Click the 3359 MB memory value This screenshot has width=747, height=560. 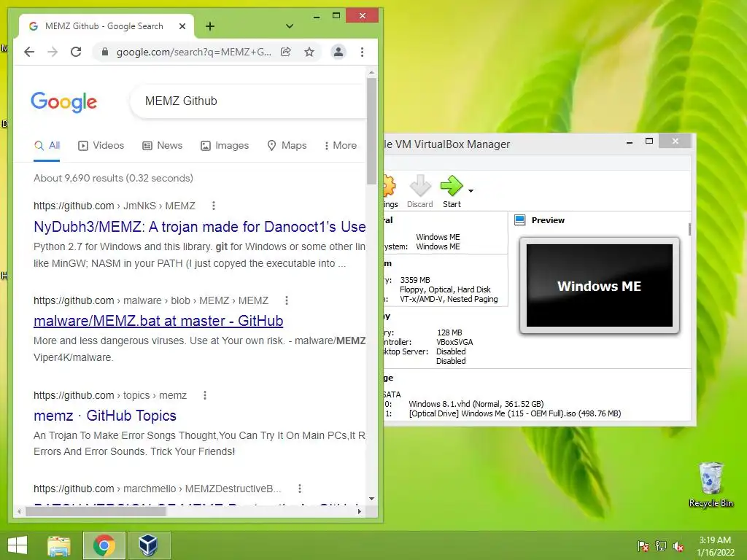pos(415,280)
